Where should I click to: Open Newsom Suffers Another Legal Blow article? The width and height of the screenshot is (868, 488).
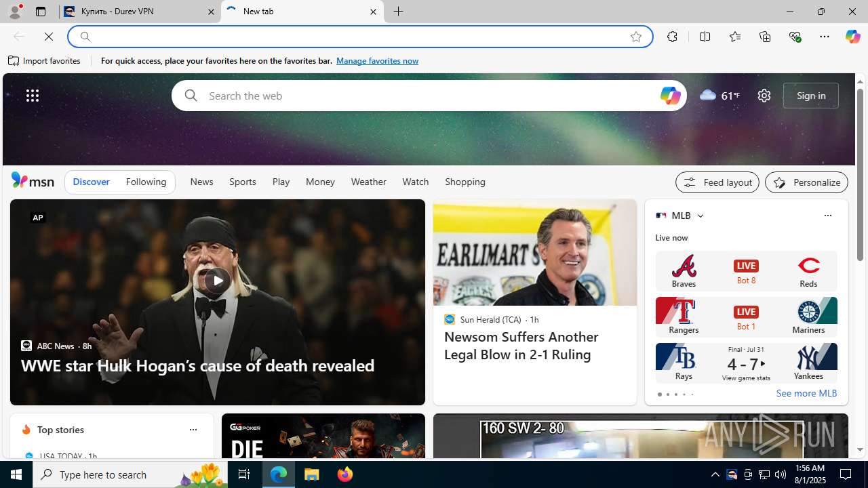tap(521, 346)
